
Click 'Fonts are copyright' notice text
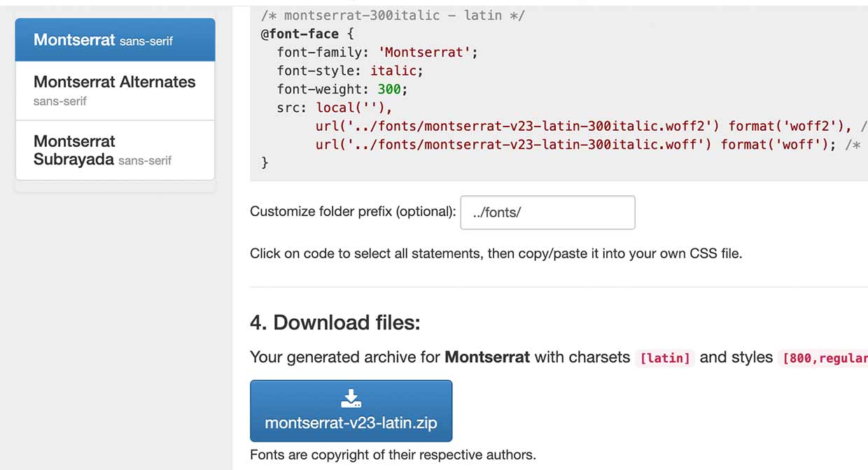pos(393,455)
